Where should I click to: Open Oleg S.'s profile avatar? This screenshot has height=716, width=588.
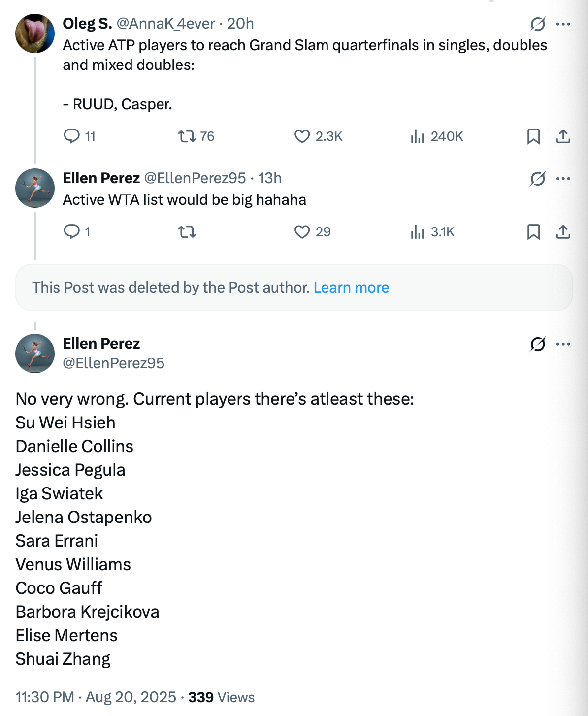[x=35, y=33]
